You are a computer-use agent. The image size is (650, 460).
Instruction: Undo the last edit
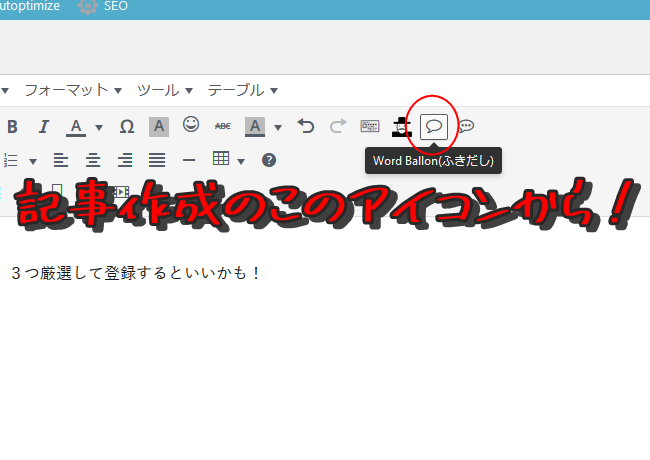(x=306, y=127)
